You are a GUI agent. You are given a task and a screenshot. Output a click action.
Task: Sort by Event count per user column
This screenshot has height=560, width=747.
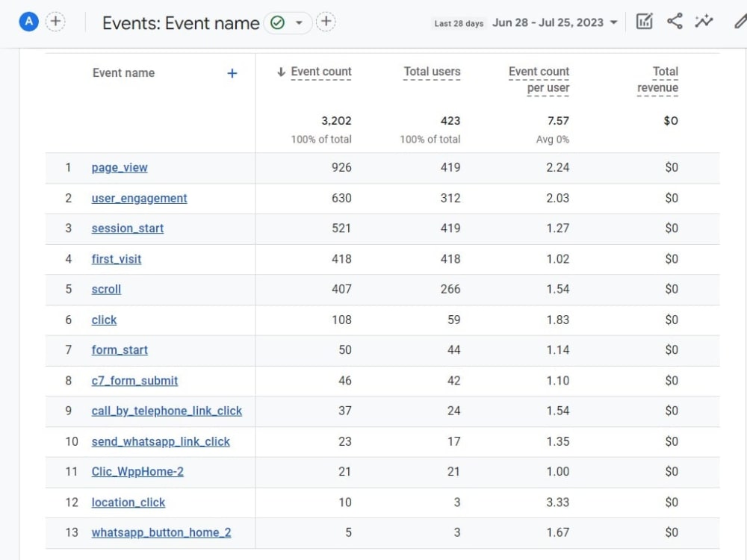(x=539, y=80)
